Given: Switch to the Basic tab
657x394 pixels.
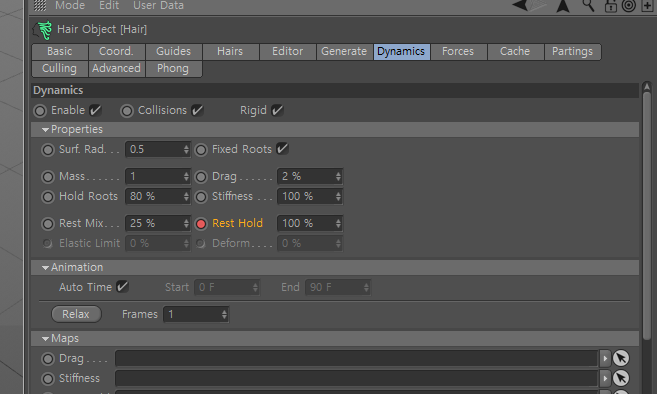Looking at the screenshot, I should pos(59,52).
